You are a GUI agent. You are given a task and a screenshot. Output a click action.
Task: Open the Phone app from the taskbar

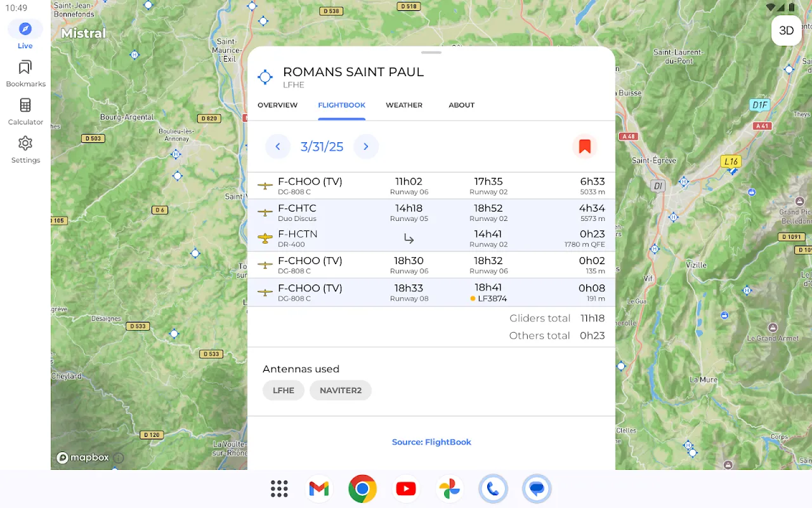pyautogui.click(x=493, y=489)
